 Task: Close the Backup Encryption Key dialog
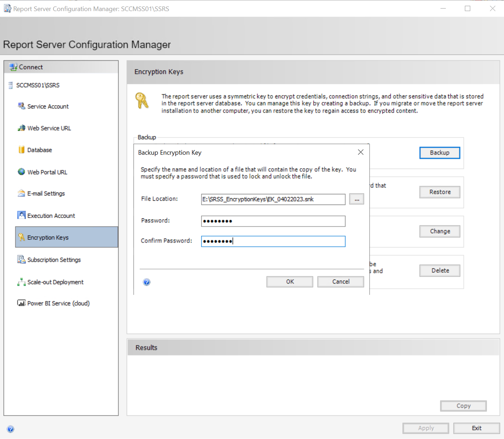360,152
